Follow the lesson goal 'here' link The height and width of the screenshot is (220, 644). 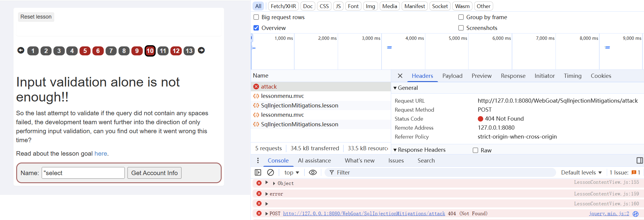click(100, 154)
